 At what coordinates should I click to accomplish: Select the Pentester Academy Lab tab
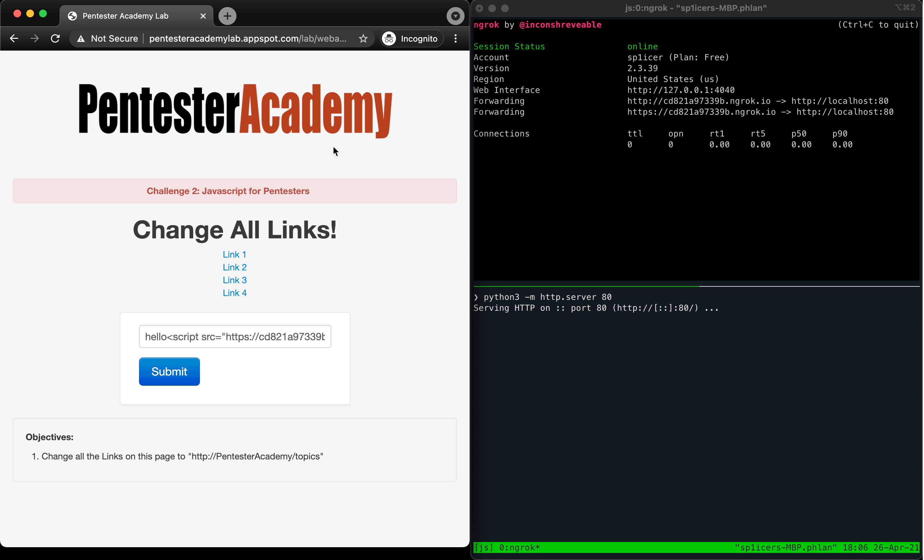tap(136, 16)
